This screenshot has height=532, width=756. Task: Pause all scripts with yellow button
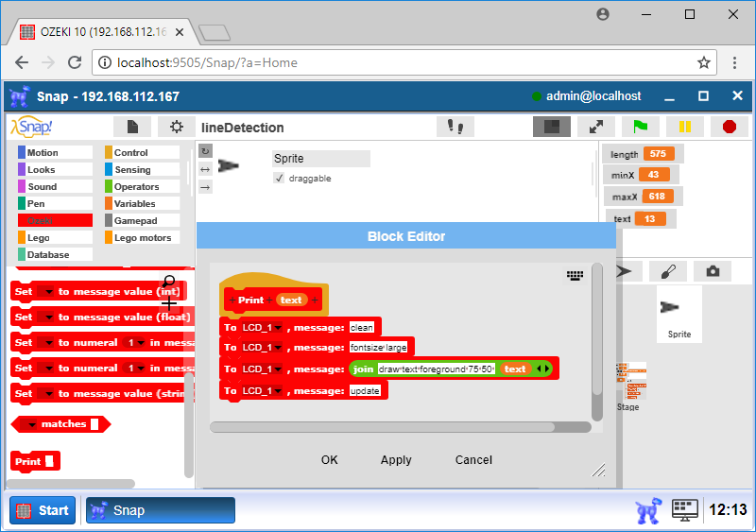(x=684, y=127)
